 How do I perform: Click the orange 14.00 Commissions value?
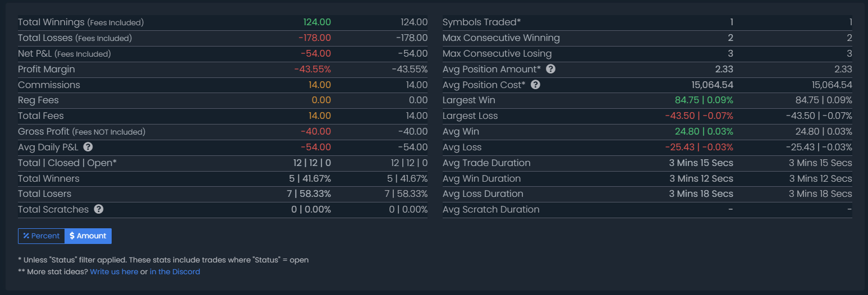click(320, 85)
